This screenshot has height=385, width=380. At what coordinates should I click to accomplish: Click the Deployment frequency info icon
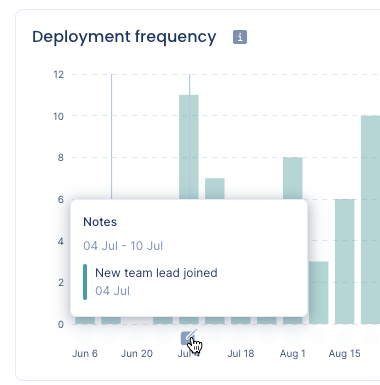point(240,37)
